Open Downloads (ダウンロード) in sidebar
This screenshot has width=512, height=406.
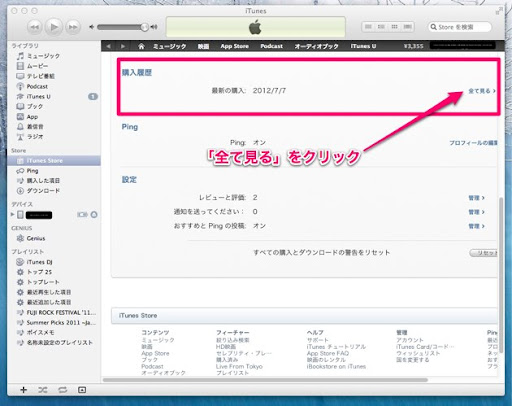pyautogui.click(x=43, y=191)
